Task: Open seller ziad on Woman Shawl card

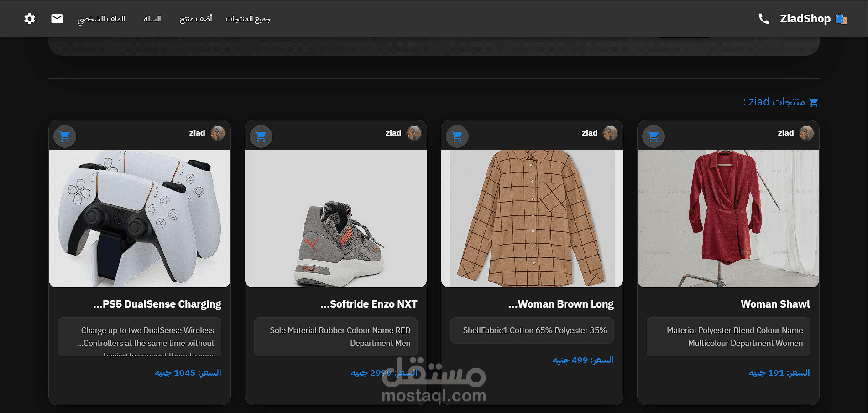Action: [x=786, y=133]
